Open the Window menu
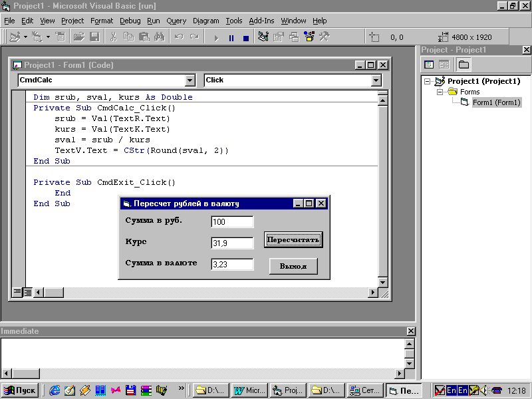 (x=293, y=21)
